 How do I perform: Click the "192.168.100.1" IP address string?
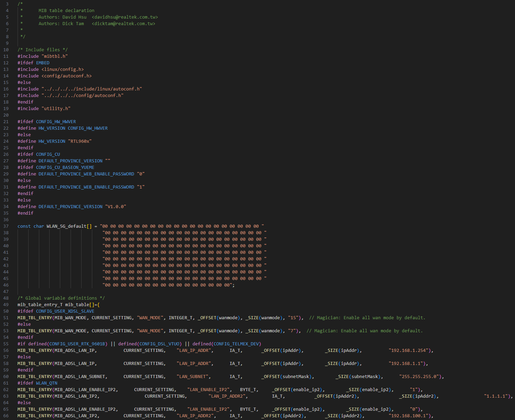pyautogui.click(x=410, y=416)
